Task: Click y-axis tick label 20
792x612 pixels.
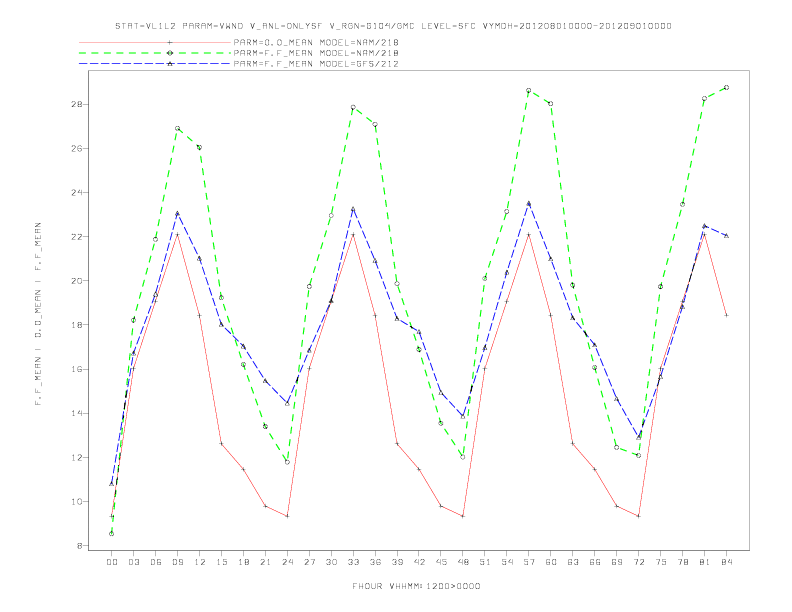Action: coord(77,281)
